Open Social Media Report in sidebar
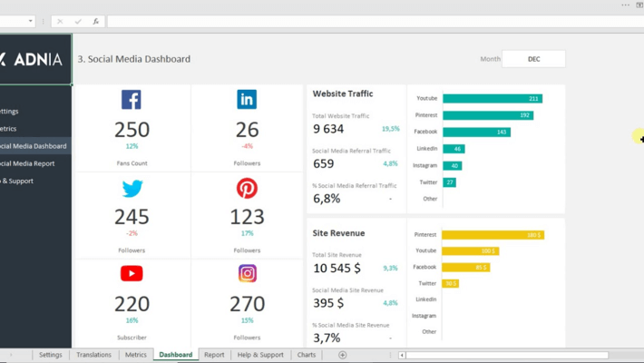This screenshot has width=644, height=363. coord(27,163)
